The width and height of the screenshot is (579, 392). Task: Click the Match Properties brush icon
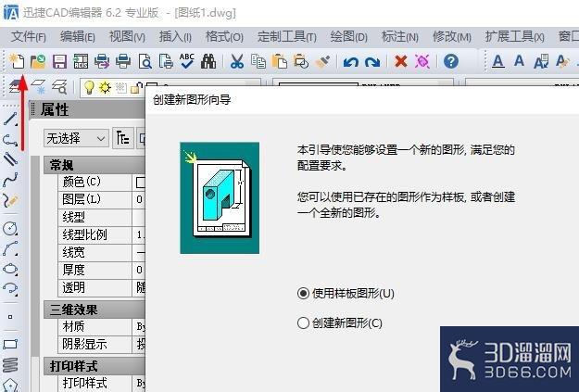(x=322, y=61)
